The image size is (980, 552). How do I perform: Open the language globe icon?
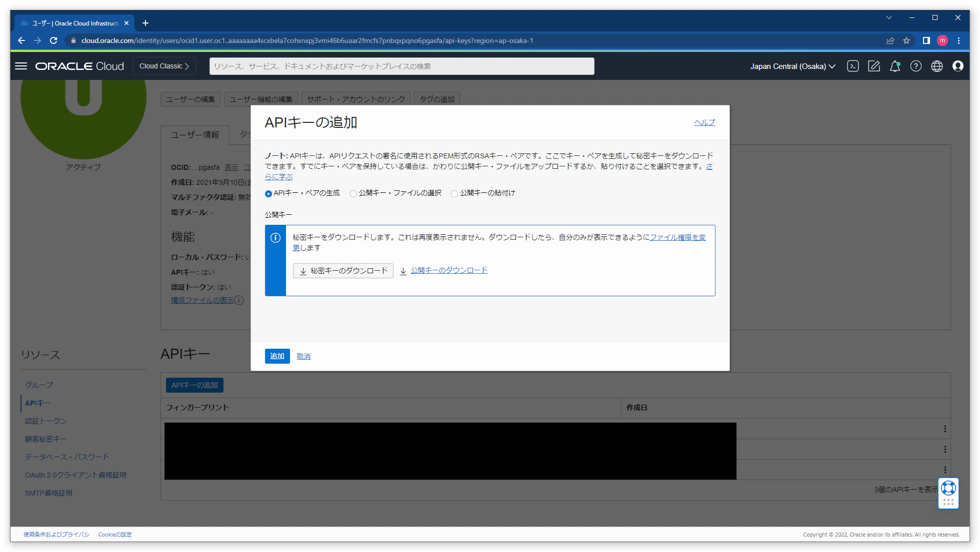[937, 66]
